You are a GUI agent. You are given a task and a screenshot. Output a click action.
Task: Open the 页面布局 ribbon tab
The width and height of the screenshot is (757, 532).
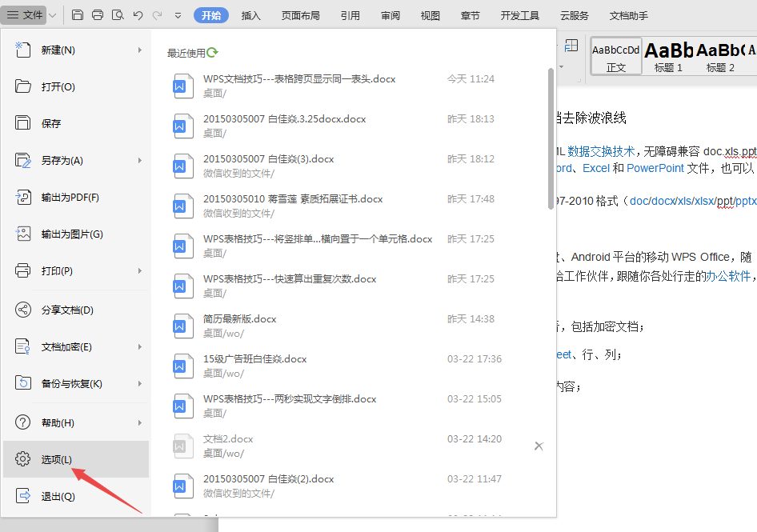point(301,15)
